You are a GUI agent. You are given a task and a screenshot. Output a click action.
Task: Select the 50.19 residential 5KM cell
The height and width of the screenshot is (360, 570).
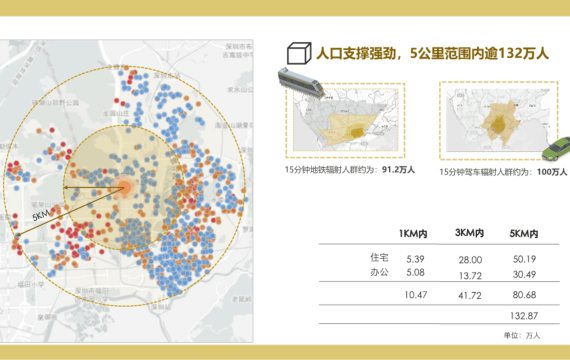point(524,259)
